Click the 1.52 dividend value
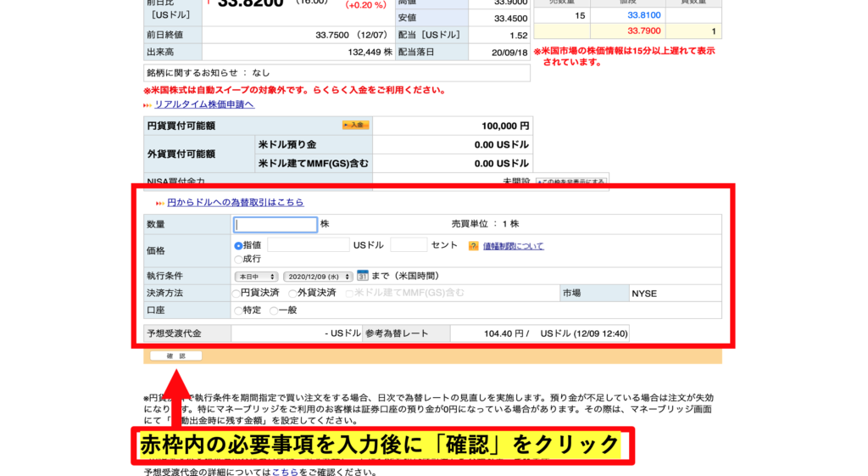The height and width of the screenshot is (476, 868). (x=518, y=36)
